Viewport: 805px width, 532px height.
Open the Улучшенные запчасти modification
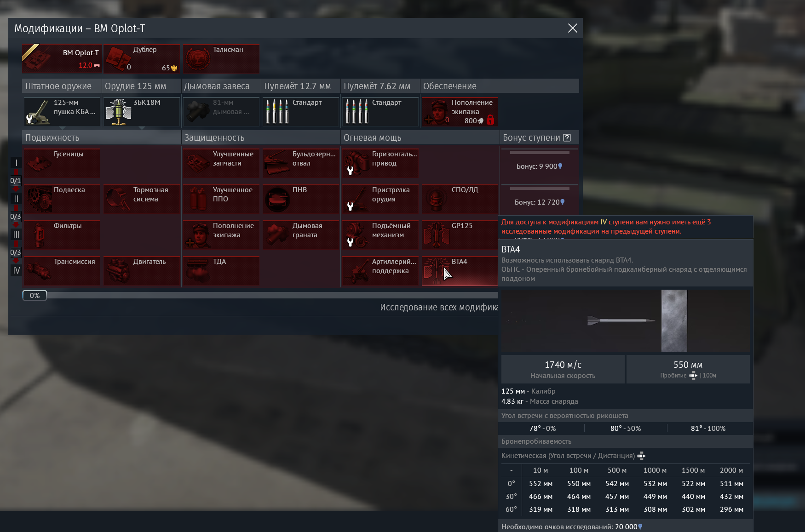[221, 163]
